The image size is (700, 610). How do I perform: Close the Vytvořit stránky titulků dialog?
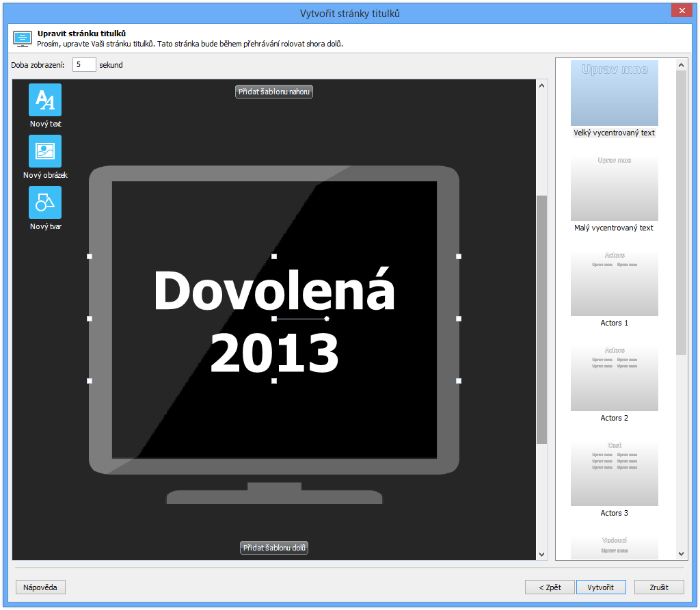click(x=682, y=10)
